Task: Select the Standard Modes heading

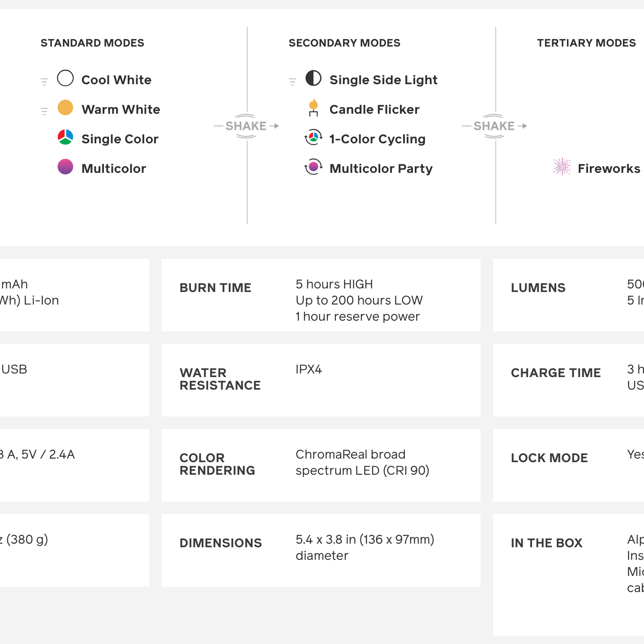Action: coord(92,43)
